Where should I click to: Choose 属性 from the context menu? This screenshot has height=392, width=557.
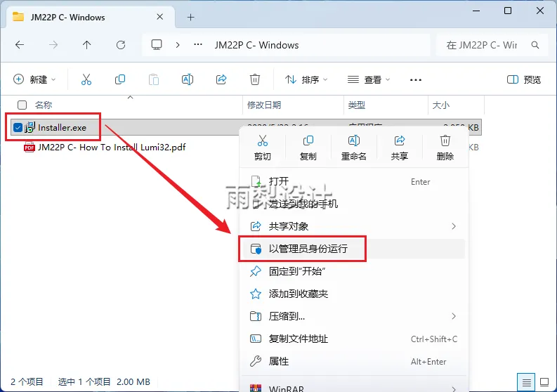coord(353,361)
